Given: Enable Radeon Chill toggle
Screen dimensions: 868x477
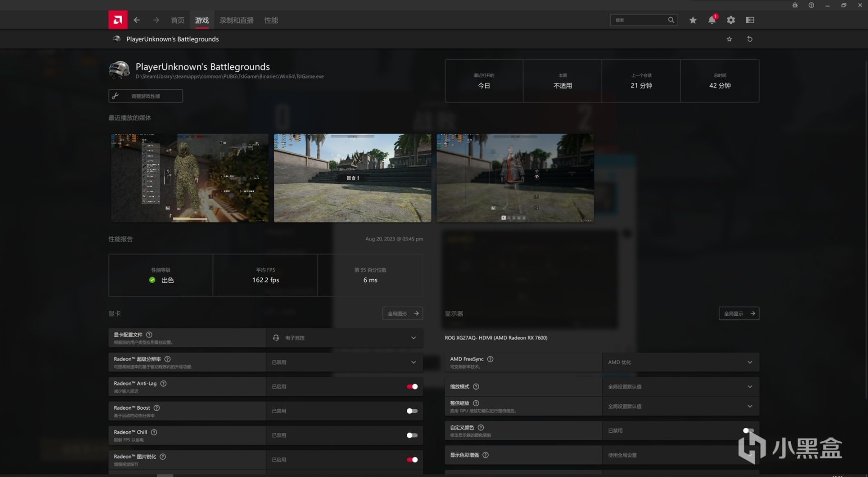Looking at the screenshot, I should click(x=412, y=435).
